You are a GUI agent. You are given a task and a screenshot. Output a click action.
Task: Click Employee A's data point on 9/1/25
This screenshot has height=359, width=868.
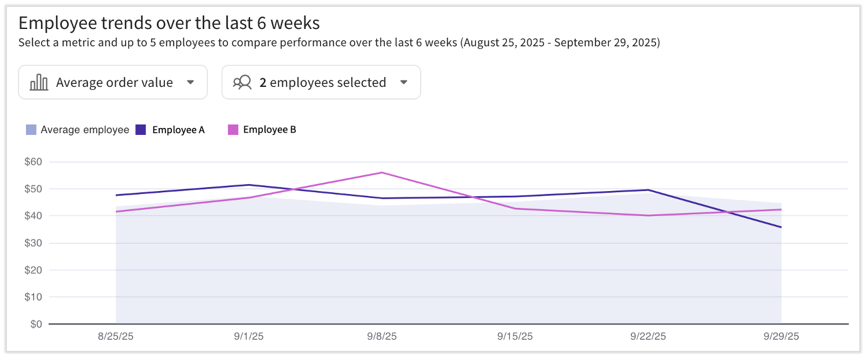tap(249, 185)
